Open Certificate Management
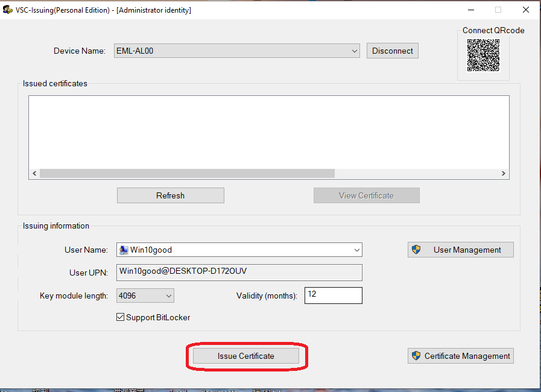 460,356
